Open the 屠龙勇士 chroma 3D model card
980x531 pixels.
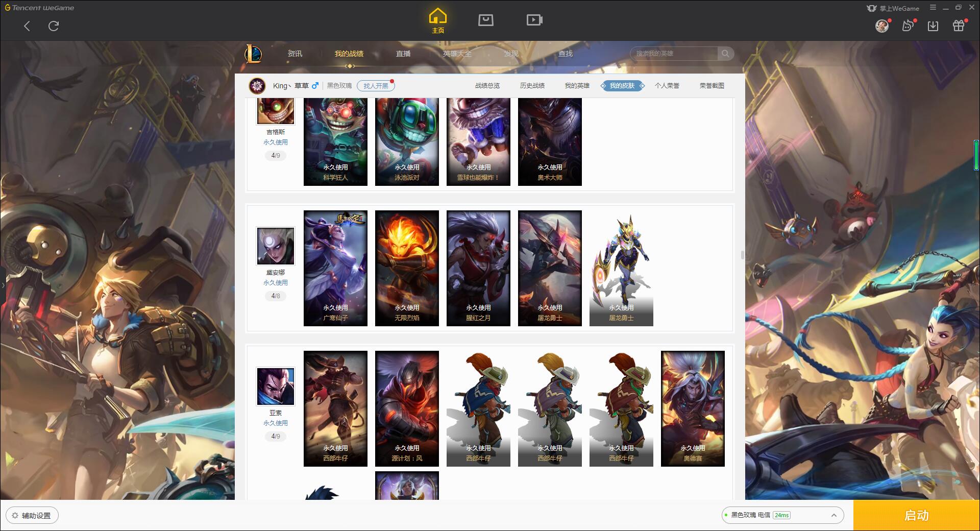tap(621, 268)
